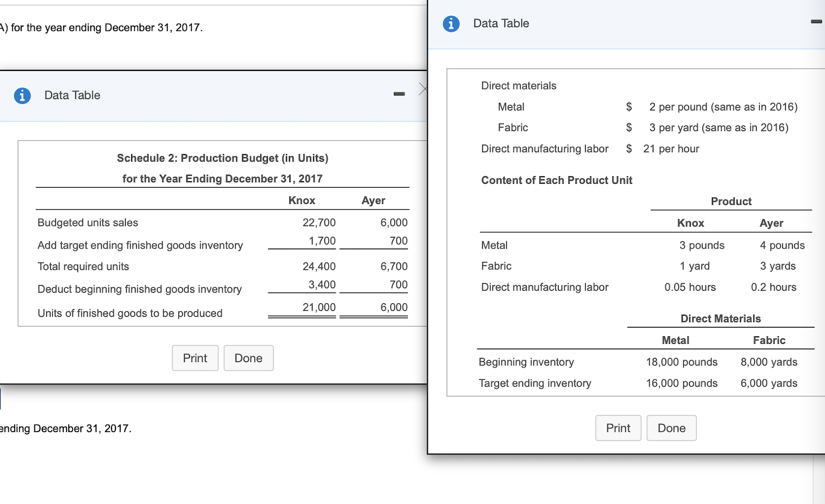Select the 'Data Table' title tab on the right
This screenshot has width=825, height=504.
[x=501, y=23]
